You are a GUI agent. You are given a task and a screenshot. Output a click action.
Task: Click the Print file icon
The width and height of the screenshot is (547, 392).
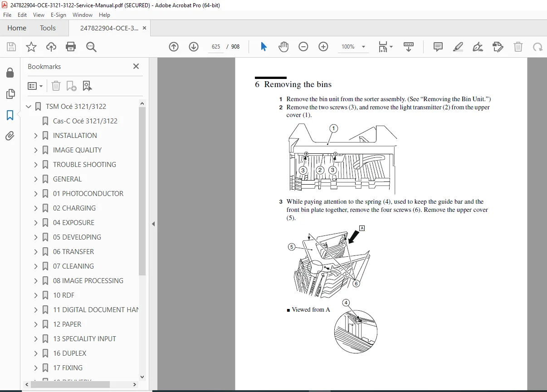point(71,47)
